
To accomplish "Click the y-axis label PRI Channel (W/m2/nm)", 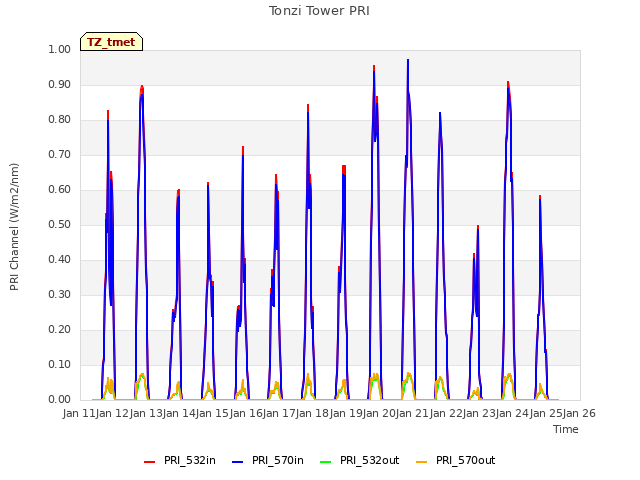I will 14,227.
